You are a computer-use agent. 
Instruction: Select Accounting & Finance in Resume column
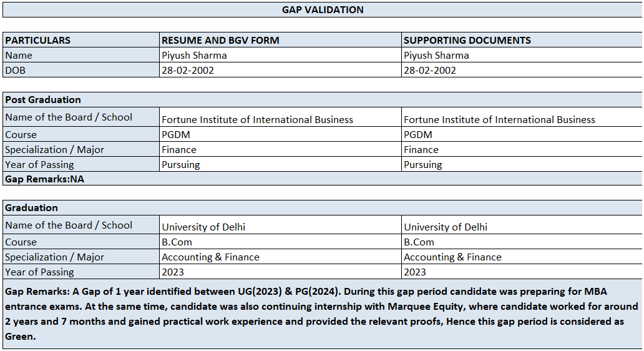click(x=210, y=257)
